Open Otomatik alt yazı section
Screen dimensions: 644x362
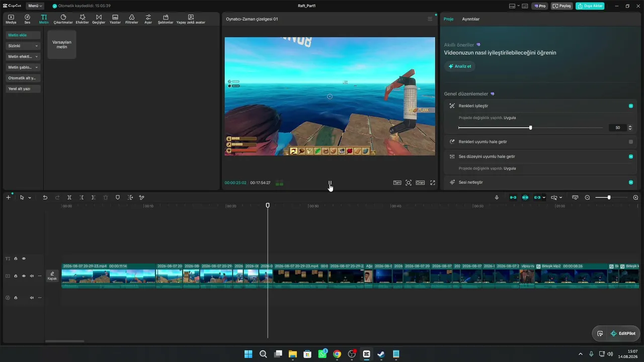(x=23, y=78)
